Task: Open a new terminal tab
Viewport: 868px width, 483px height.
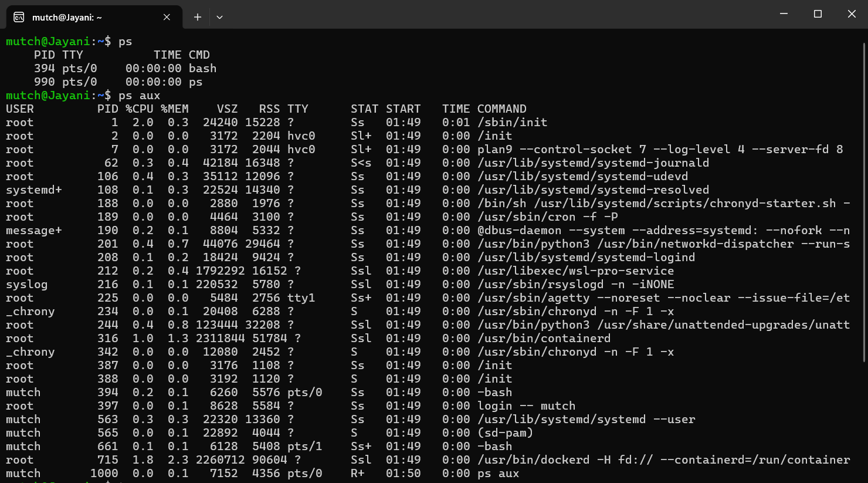Action: point(198,17)
